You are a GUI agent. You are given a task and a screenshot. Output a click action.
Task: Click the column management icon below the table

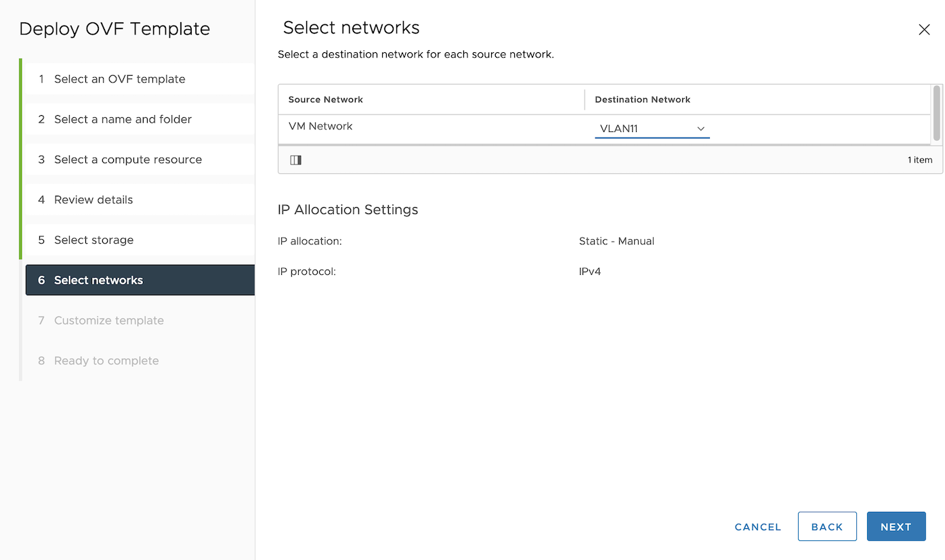tap(295, 160)
